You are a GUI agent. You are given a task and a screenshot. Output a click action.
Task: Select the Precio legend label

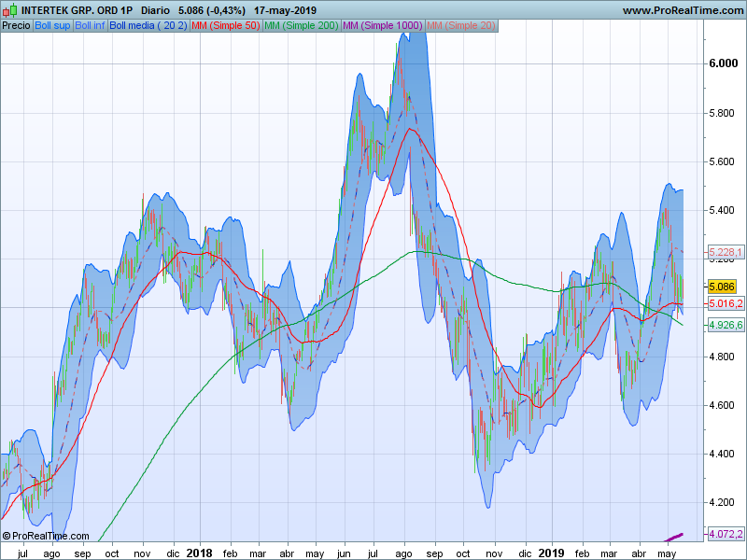coord(17,26)
